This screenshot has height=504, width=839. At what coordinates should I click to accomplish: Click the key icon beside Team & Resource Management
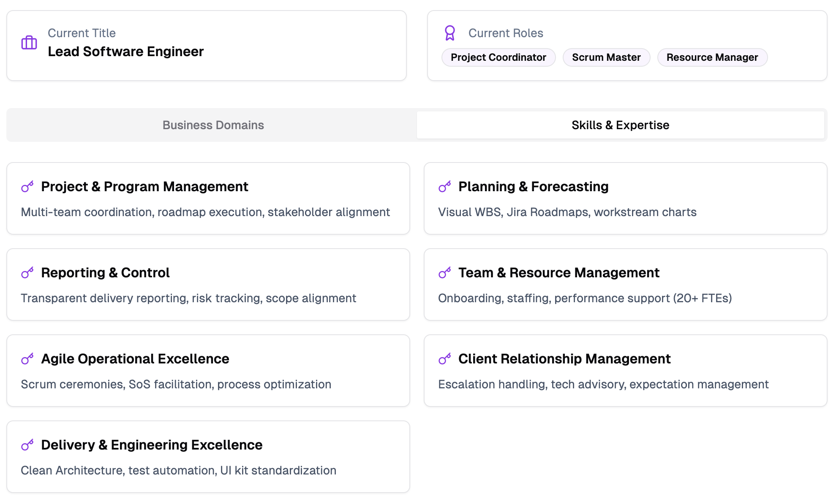pyautogui.click(x=444, y=273)
